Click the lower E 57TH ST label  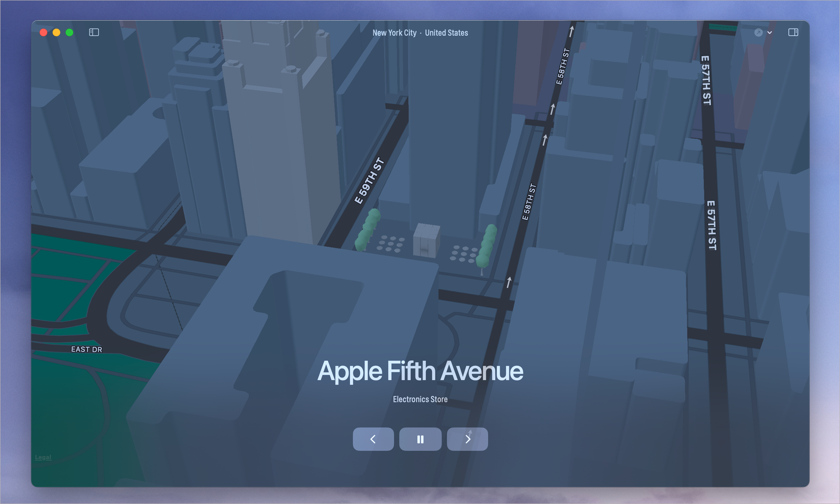(x=711, y=225)
